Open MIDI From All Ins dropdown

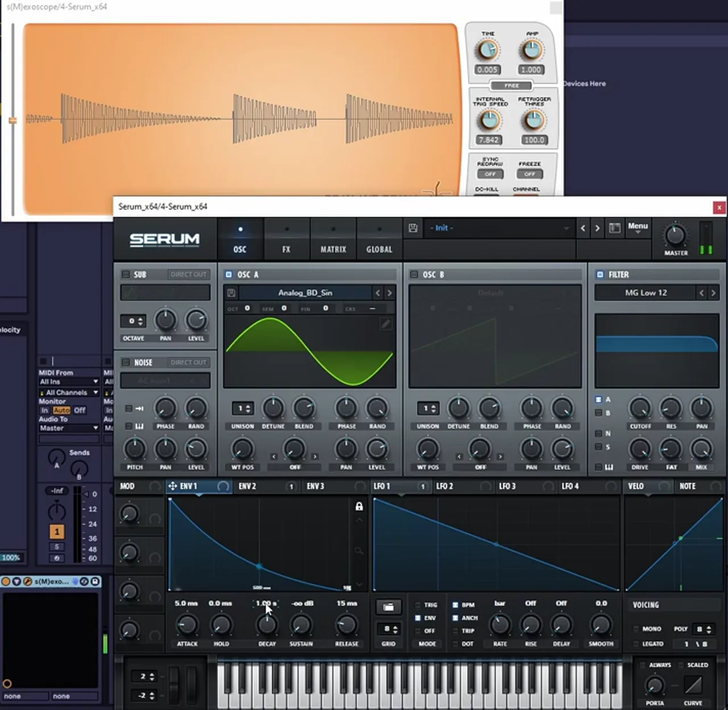(x=68, y=382)
